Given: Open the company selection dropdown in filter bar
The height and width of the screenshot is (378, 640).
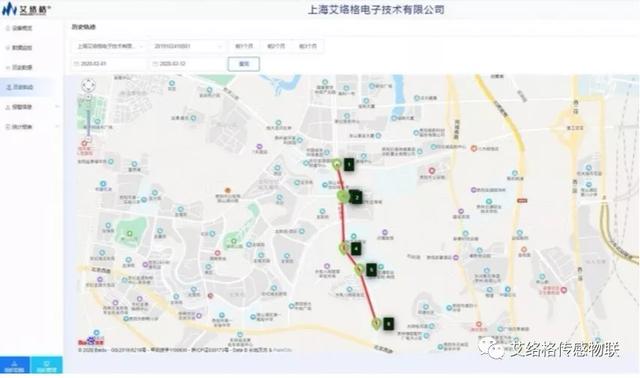Looking at the screenshot, I should pos(109,46).
